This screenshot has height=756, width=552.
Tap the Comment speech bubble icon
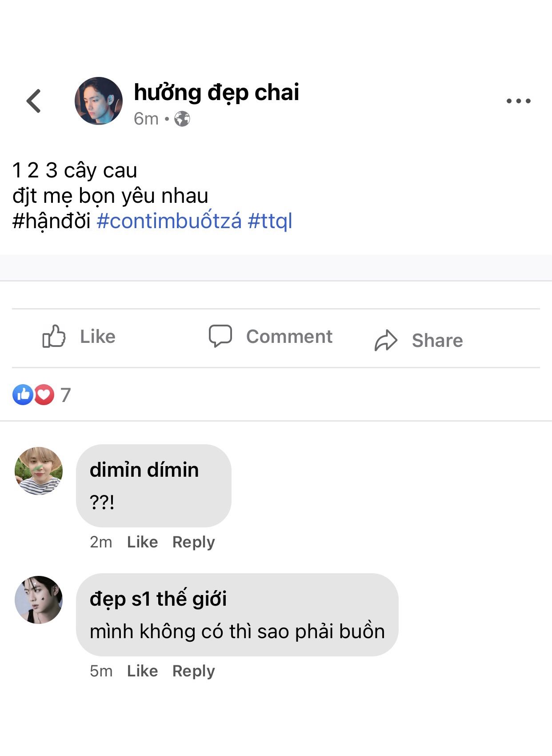(x=220, y=336)
